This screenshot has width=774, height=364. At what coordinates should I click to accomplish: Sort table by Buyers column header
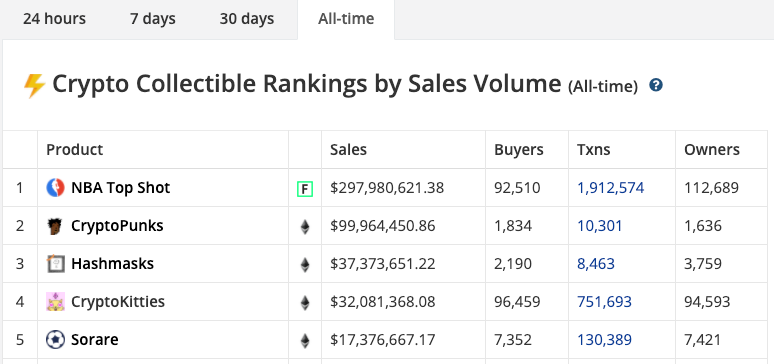(x=519, y=150)
